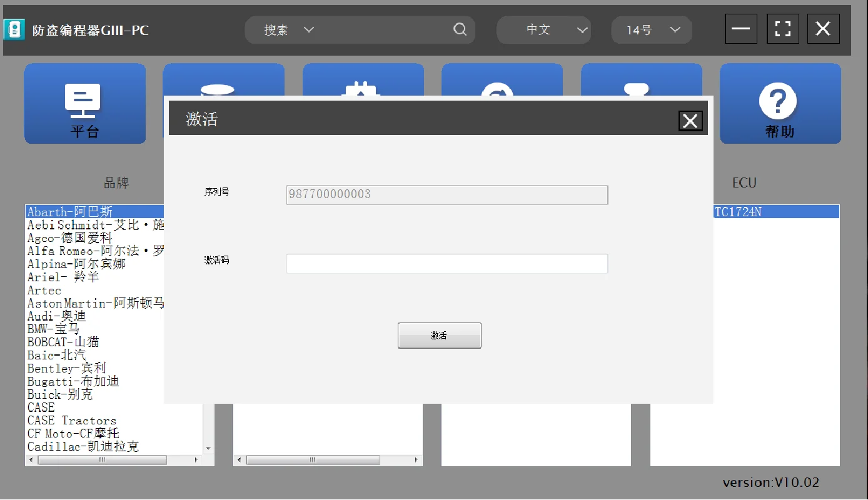The width and height of the screenshot is (868, 500).
Task: Close the main application window
Action: [x=824, y=29]
